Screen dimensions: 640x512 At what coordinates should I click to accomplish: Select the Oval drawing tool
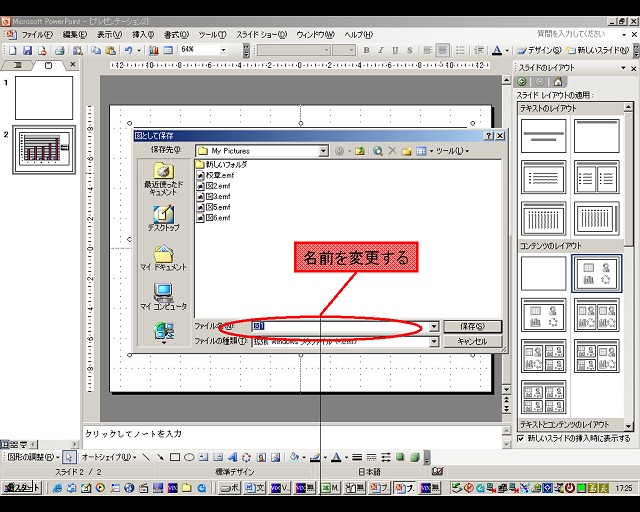pos(189,457)
